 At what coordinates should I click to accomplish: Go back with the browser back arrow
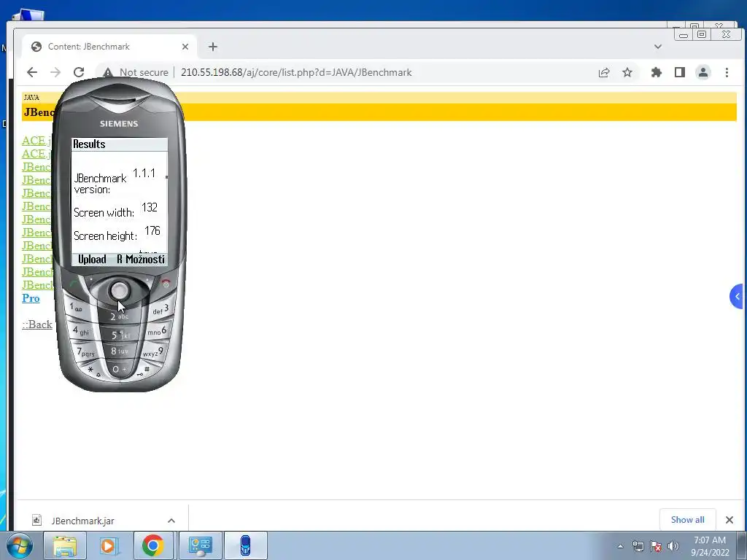point(32,72)
